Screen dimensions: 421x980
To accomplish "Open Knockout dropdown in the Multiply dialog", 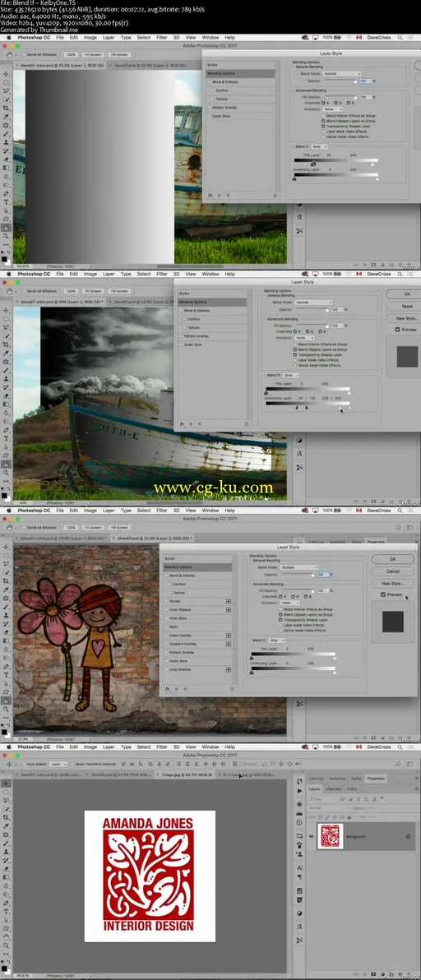I will pos(289,603).
